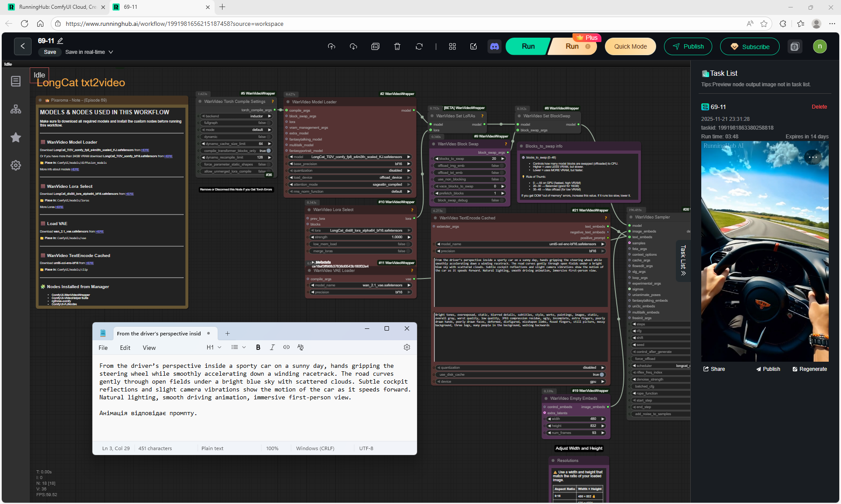Open the H1 heading dropdown in Notepad
The width and height of the screenshot is (841, 504).
point(214,347)
